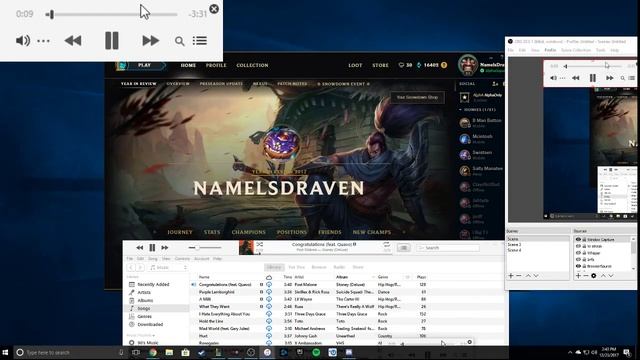This screenshot has width=640, height=360.
Task: Click cloud download icon for Hold the Line
Action: (x=269, y=321)
